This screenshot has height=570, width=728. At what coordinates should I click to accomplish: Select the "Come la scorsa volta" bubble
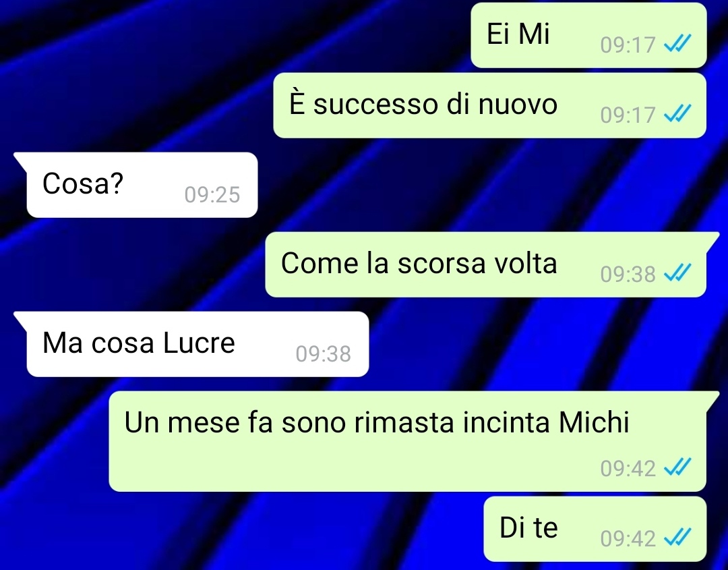(x=485, y=265)
